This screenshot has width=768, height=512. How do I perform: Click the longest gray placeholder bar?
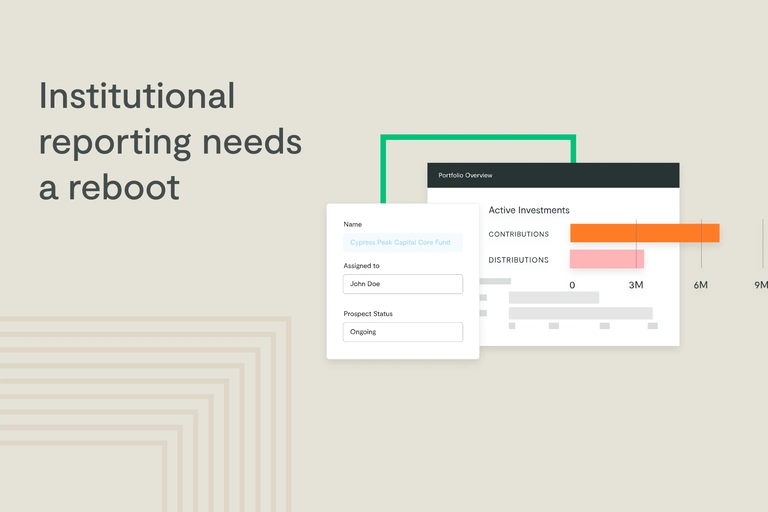click(x=580, y=313)
